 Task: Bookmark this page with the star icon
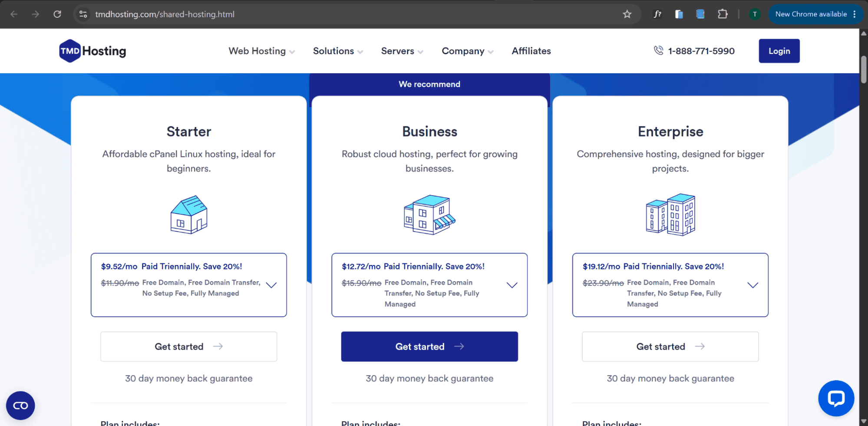pos(627,14)
